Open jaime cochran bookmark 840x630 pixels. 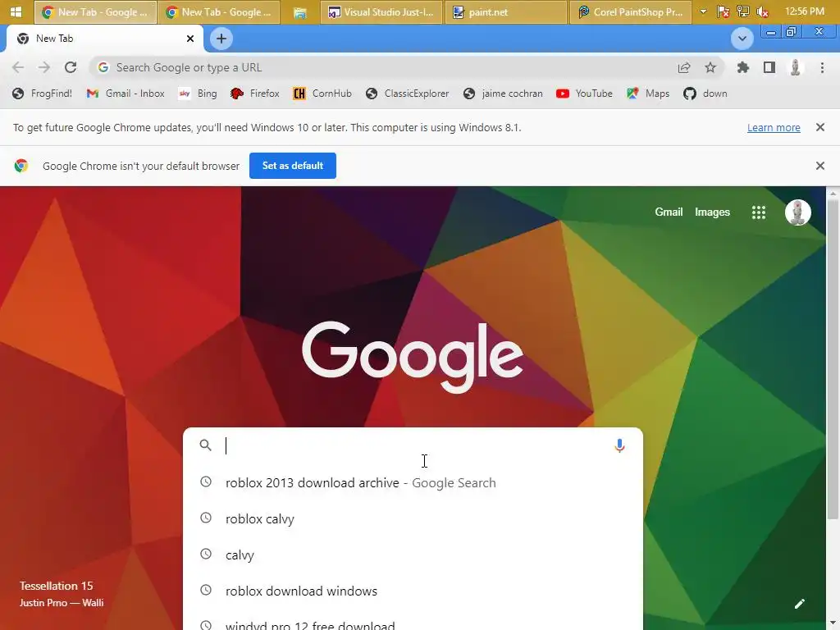(x=503, y=94)
